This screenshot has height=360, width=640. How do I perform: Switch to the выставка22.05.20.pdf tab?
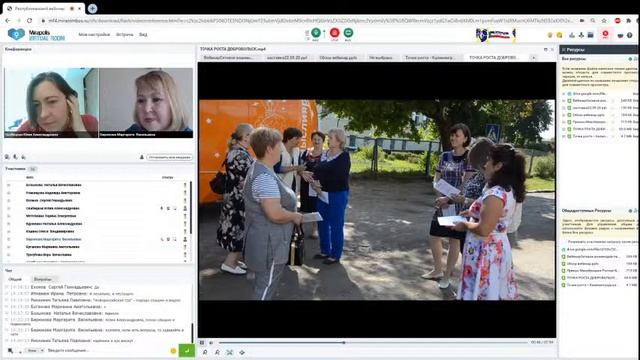point(287,58)
